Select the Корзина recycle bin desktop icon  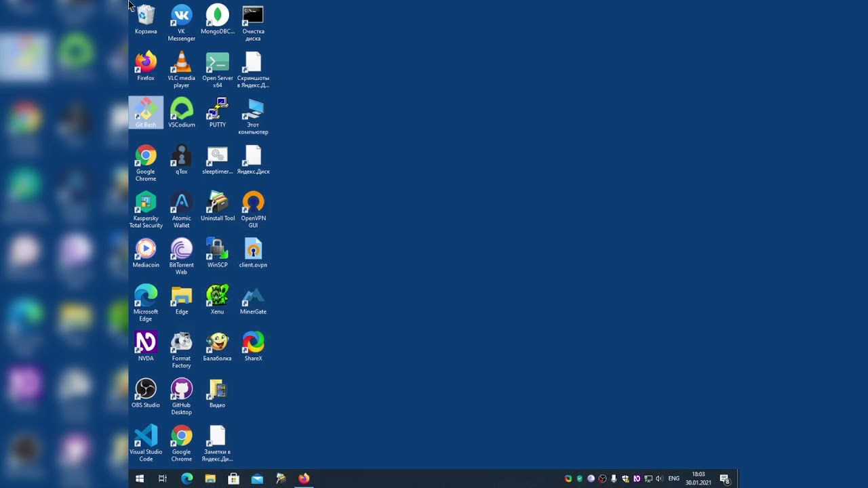146,20
